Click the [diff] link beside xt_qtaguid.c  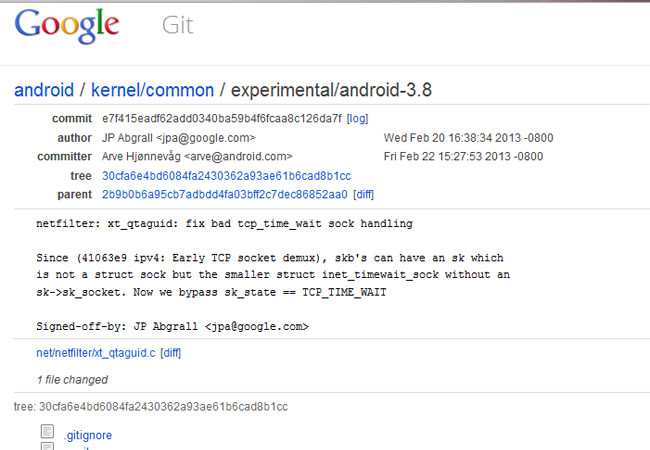(x=171, y=353)
